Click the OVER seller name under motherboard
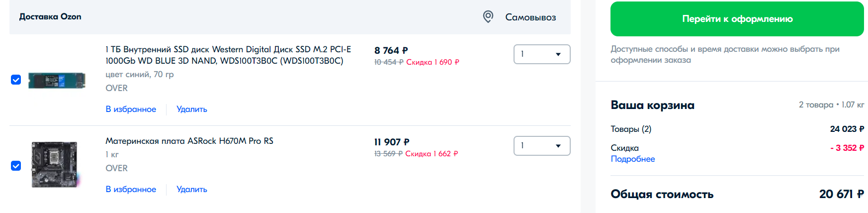The image size is (868, 213). pyautogui.click(x=116, y=168)
